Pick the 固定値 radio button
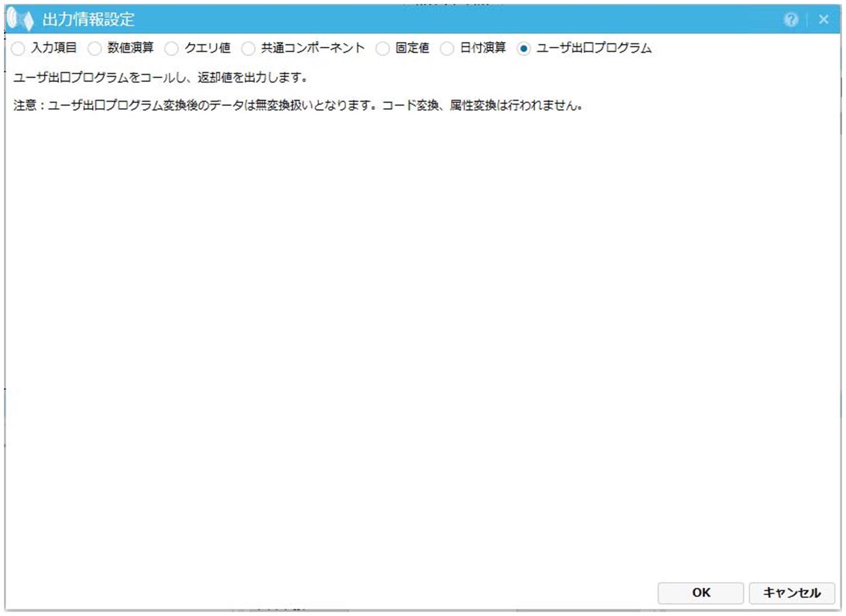Screen dimensions: 846x616 382,48
